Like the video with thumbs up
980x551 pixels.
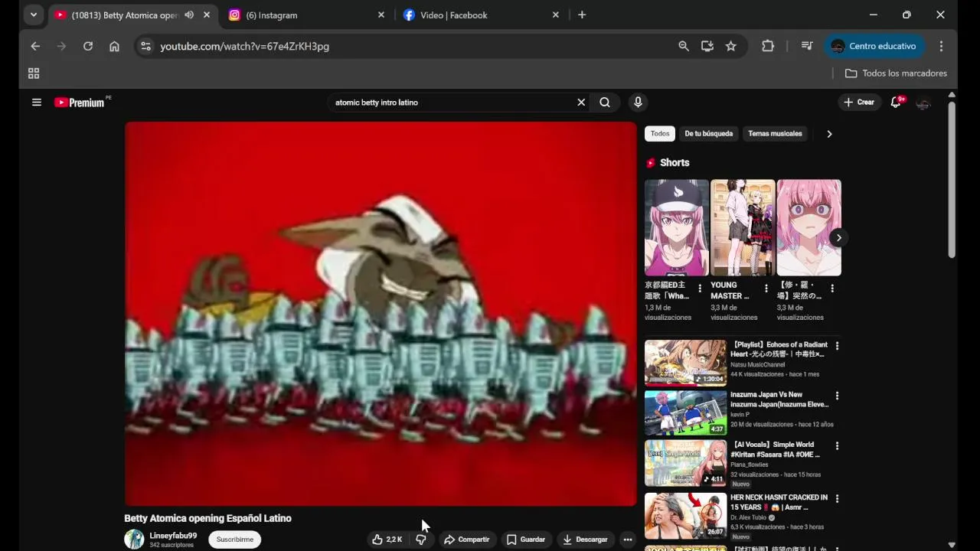click(387, 540)
